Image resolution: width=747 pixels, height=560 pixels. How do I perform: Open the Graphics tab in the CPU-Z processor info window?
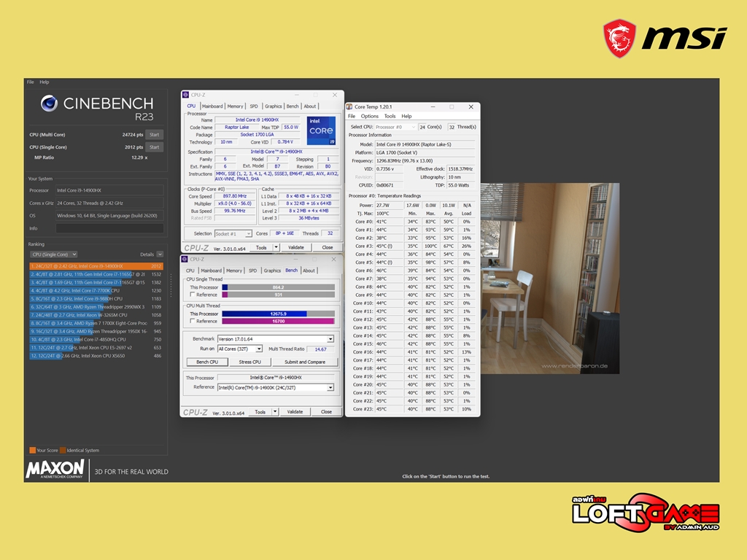click(273, 106)
